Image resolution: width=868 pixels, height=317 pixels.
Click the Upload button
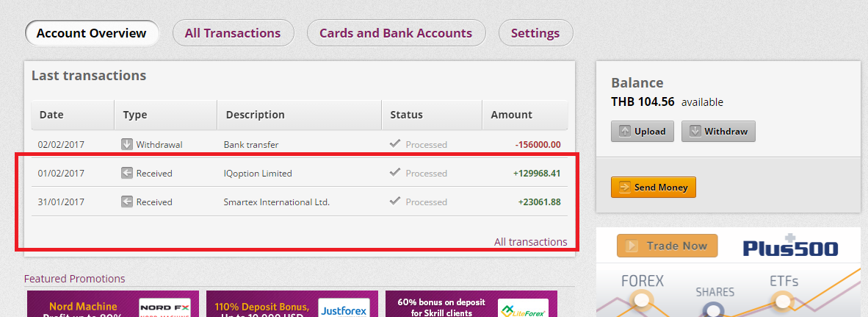[x=642, y=132]
